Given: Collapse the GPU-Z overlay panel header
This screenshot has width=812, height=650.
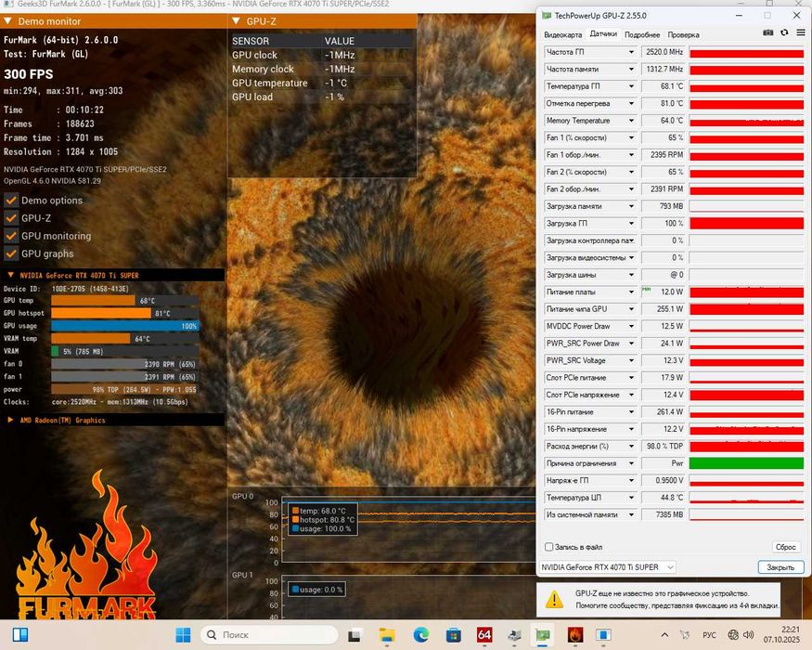Looking at the screenshot, I should click(x=236, y=21).
